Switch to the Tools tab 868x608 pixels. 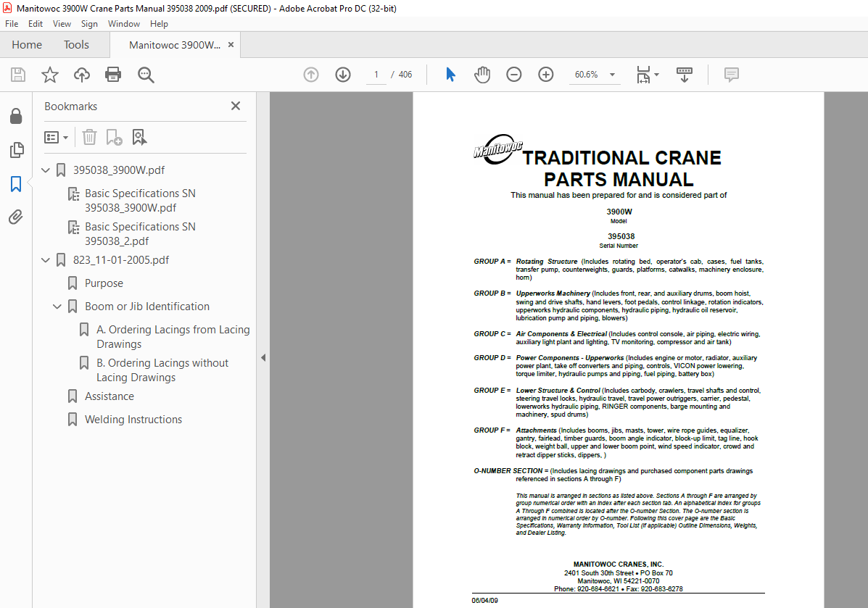click(x=76, y=45)
